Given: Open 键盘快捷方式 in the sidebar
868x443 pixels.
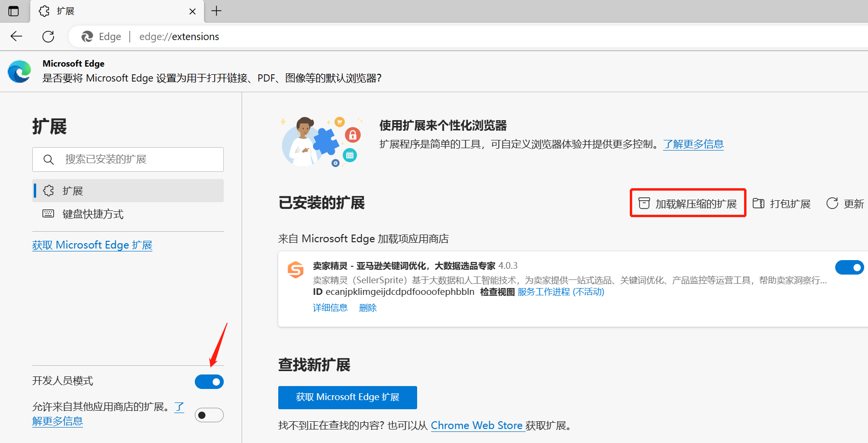Looking at the screenshot, I should (x=128, y=214).
